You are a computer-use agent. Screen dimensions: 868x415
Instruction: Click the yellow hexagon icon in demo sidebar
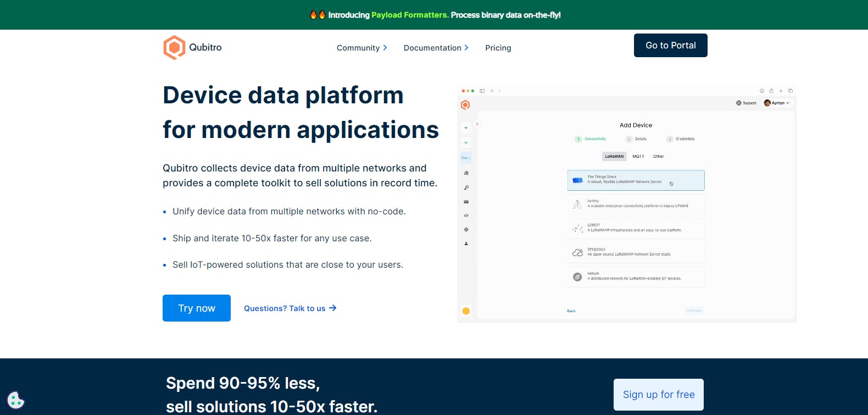click(x=466, y=311)
